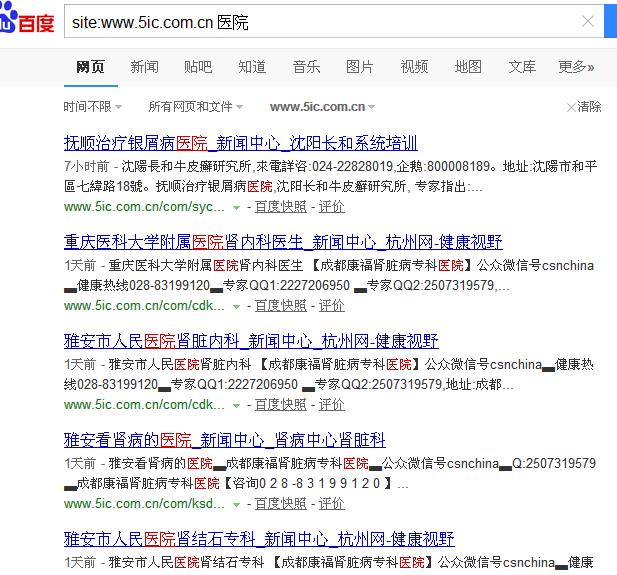Open the 抚顺治疗银屑病医院 result title

(240, 142)
